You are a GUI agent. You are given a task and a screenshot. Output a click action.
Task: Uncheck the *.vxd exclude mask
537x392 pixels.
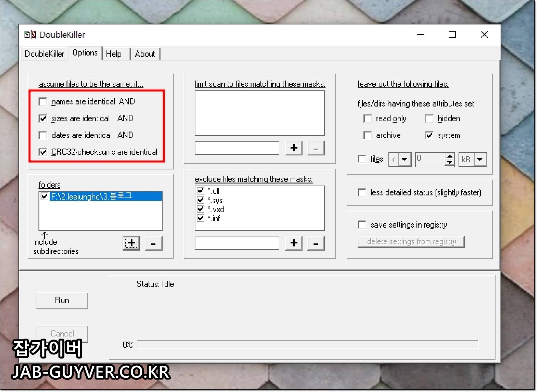click(201, 209)
